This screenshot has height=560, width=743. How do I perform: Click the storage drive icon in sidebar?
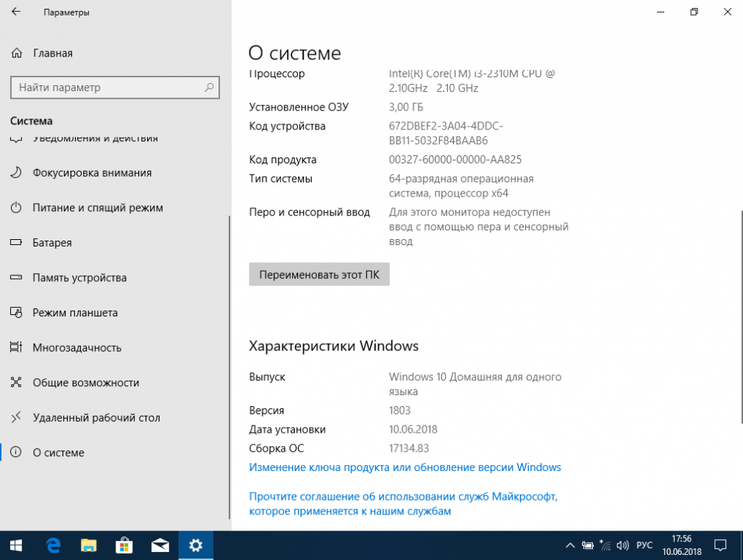coord(16,277)
